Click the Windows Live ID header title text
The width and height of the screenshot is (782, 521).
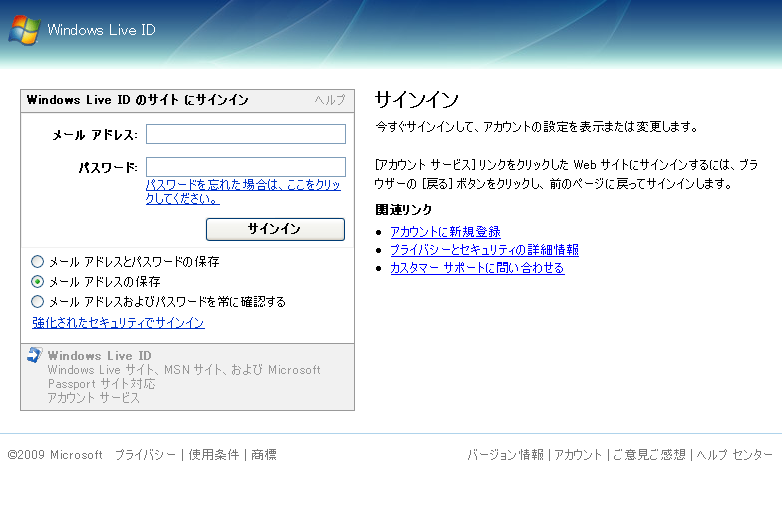coord(101,30)
